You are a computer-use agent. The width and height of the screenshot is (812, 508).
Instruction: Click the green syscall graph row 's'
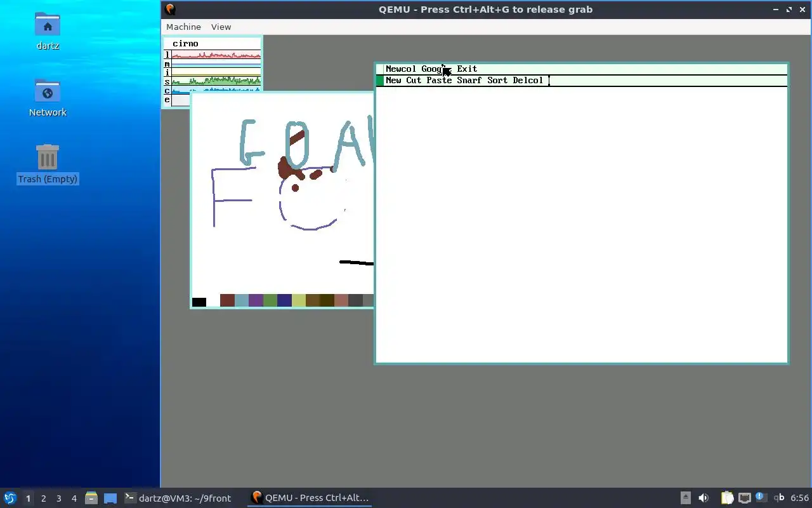(x=216, y=81)
